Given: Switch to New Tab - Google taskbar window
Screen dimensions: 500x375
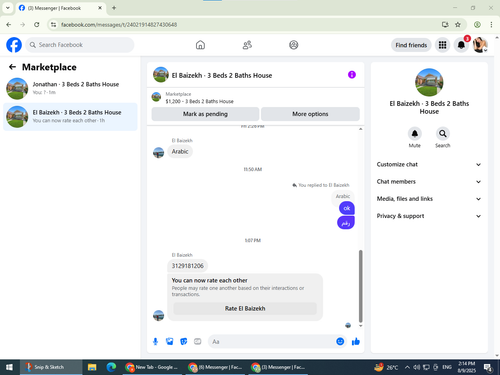Looking at the screenshot, I should tap(152, 367).
